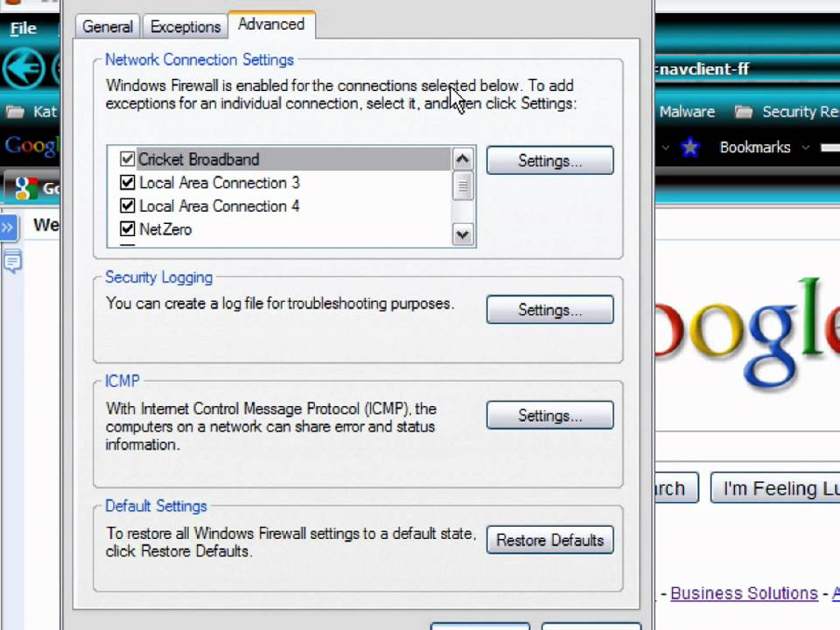Open the Business Solutions link
840x630 pixels.
pyautogui.click(x=744, y=593)
